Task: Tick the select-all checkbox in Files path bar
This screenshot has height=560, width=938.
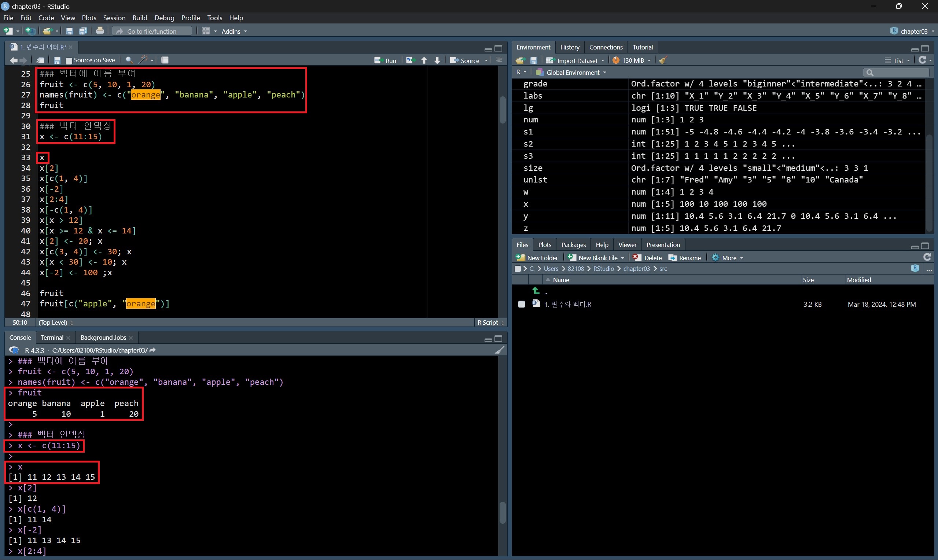Action: click(518, 269)
